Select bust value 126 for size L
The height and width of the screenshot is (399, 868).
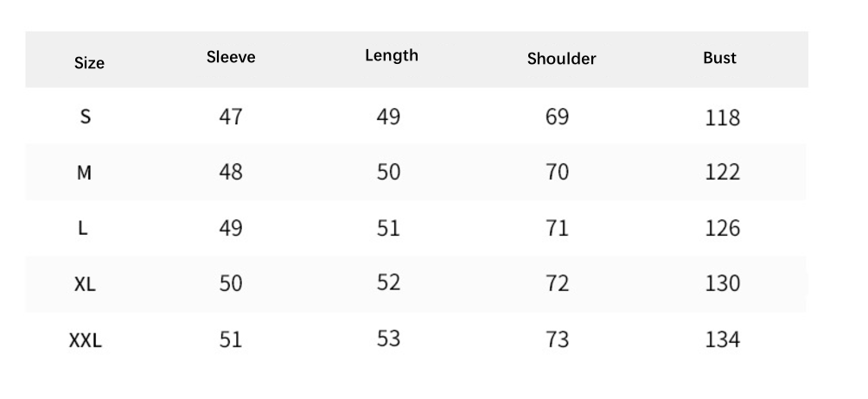click(722, 228)
